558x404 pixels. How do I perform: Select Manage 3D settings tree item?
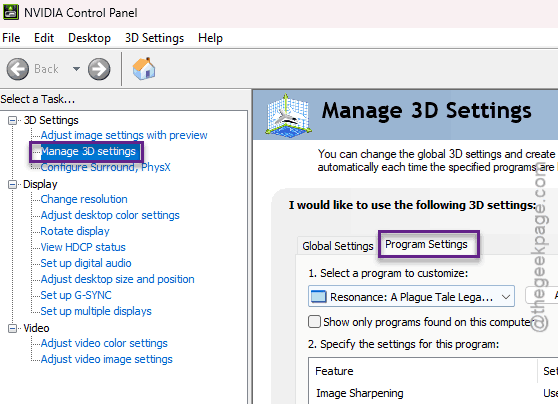[88, 151]
